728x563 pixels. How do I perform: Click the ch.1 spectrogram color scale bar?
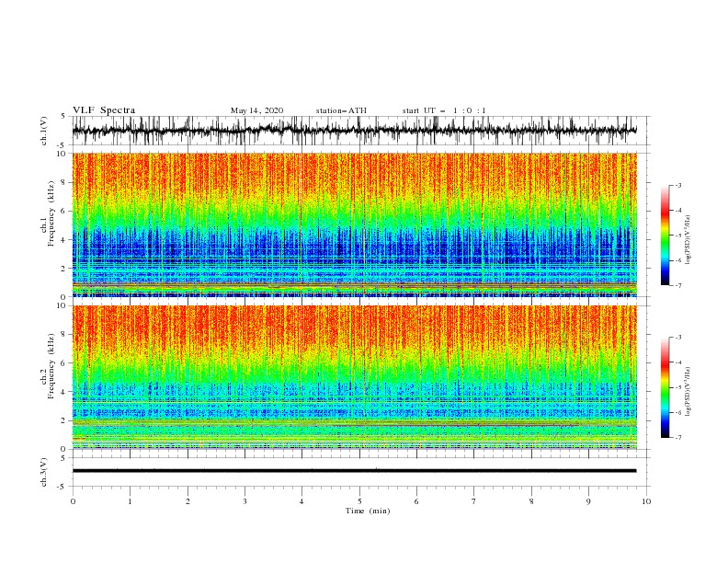tap(665, 236)
